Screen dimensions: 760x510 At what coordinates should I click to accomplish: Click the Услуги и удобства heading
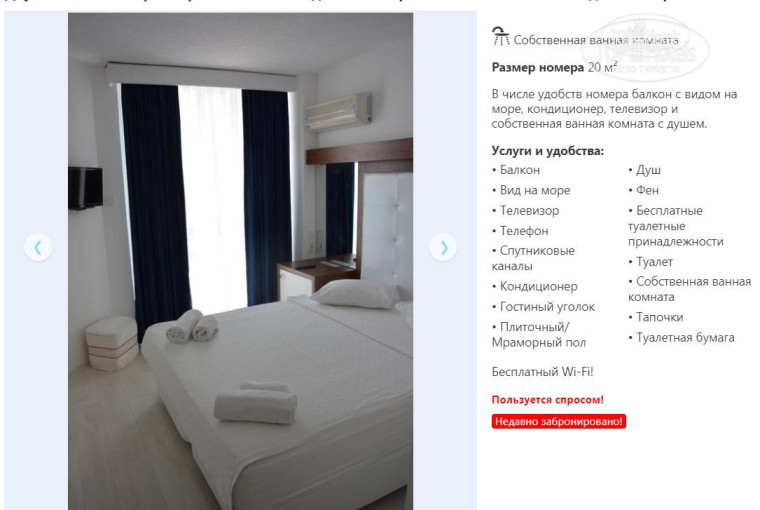(548, 151)
